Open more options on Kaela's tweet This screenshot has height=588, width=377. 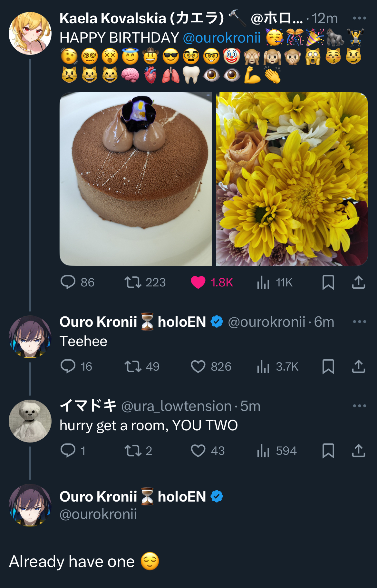point(359,18)
